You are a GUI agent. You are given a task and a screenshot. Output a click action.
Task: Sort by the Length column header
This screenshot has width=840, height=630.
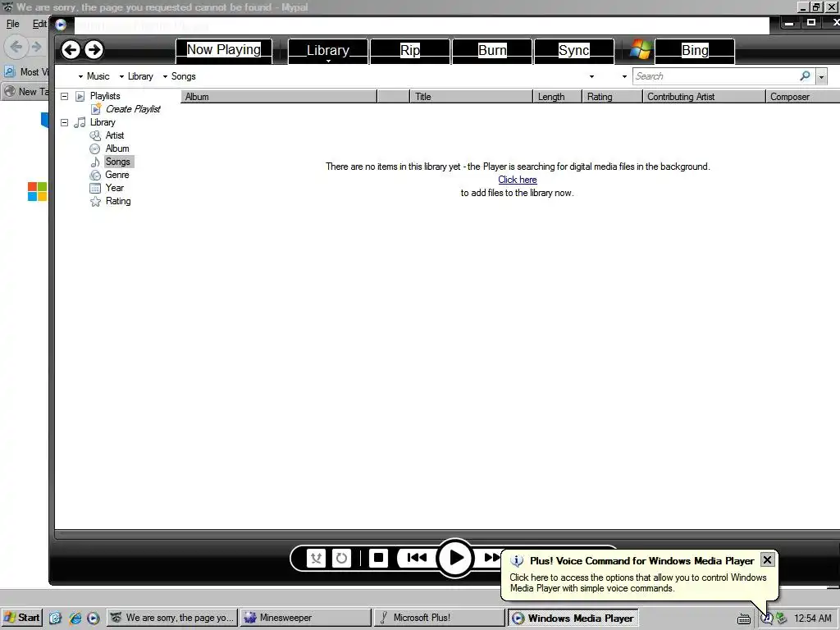(558, 97)
